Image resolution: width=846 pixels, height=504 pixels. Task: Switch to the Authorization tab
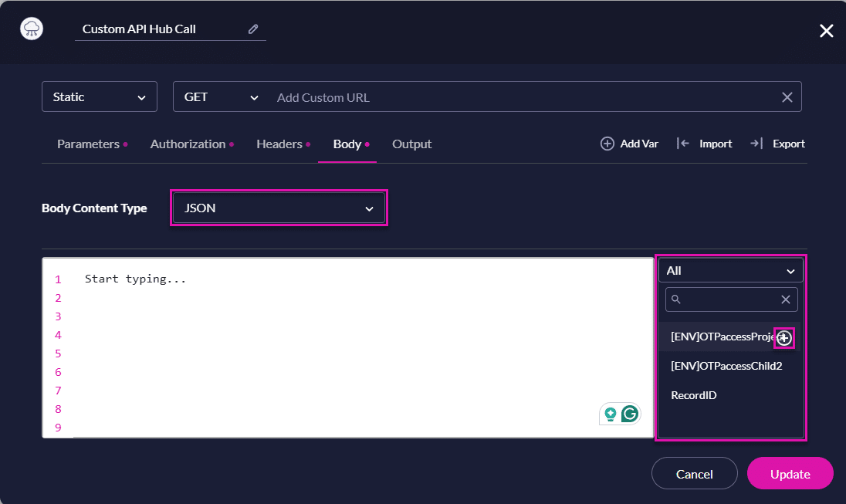[188, 144]
